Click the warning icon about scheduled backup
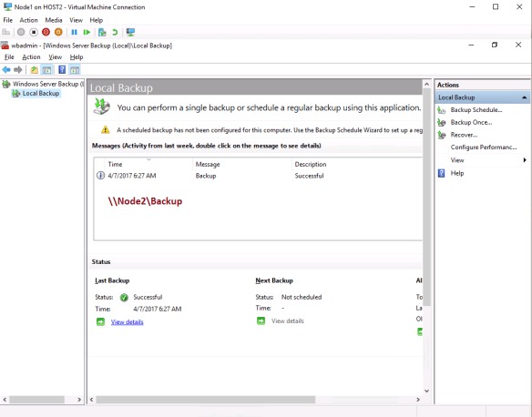532x417 pixels. (105, 129)
